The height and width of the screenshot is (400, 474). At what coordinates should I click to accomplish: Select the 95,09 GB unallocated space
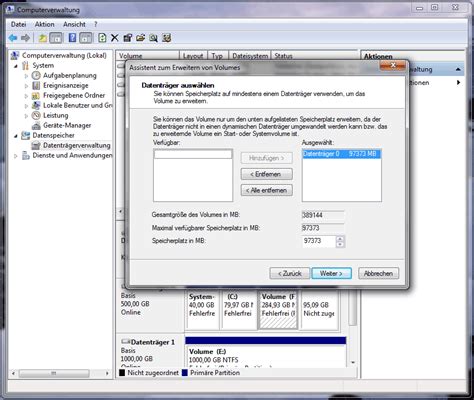319,310
